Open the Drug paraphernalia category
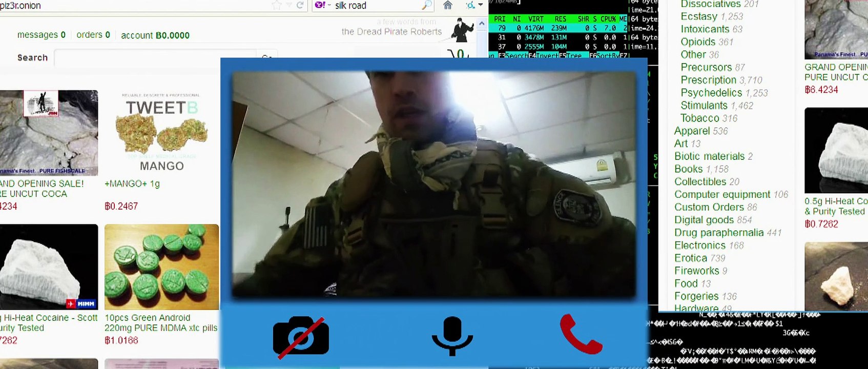This screenshot has height=369, width=868. tap(728, 233)
